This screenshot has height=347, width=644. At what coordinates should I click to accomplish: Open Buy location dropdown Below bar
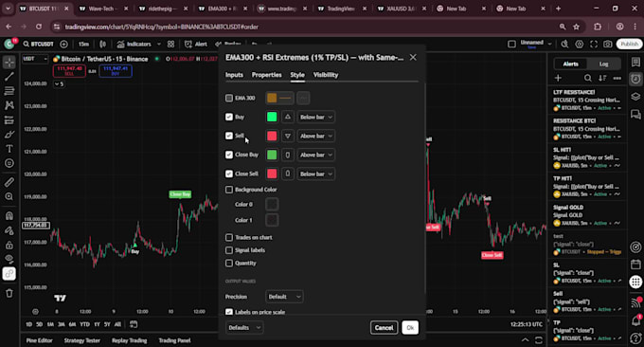[x=315, y=118]
